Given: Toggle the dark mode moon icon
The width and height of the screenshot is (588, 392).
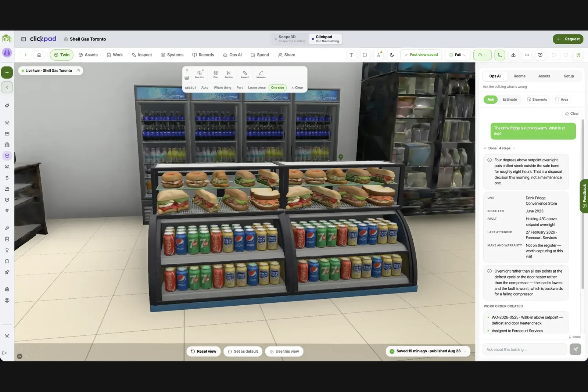Looking at the screenshot, I should tap(392, 55).
